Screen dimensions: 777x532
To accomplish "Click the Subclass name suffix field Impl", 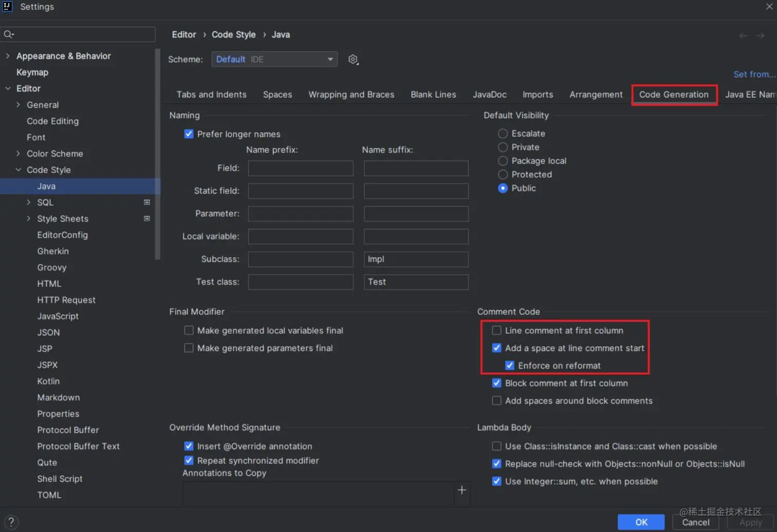I will (x=416, y=259).
